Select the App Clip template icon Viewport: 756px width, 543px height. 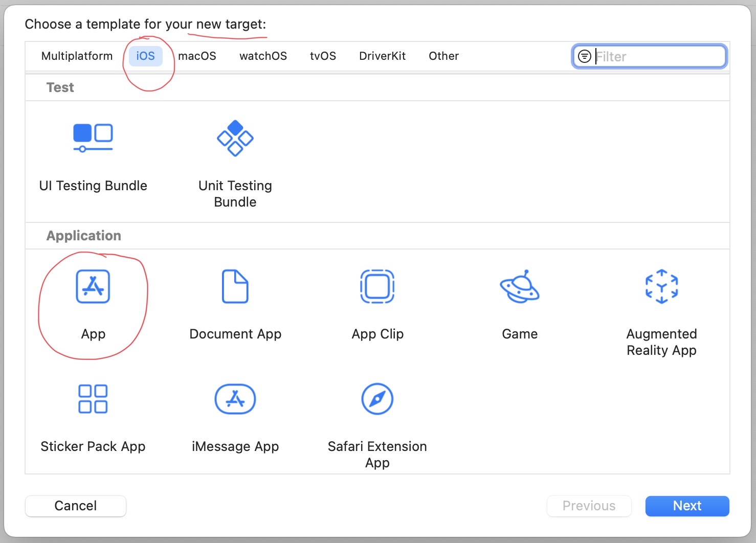(377, 287)
